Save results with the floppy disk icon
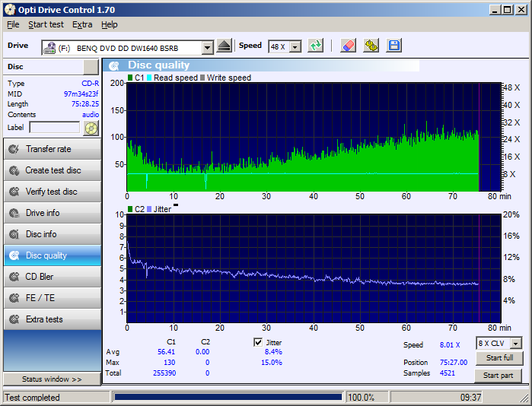The width and height of the screenshot is (532, 406). [394, 46]
